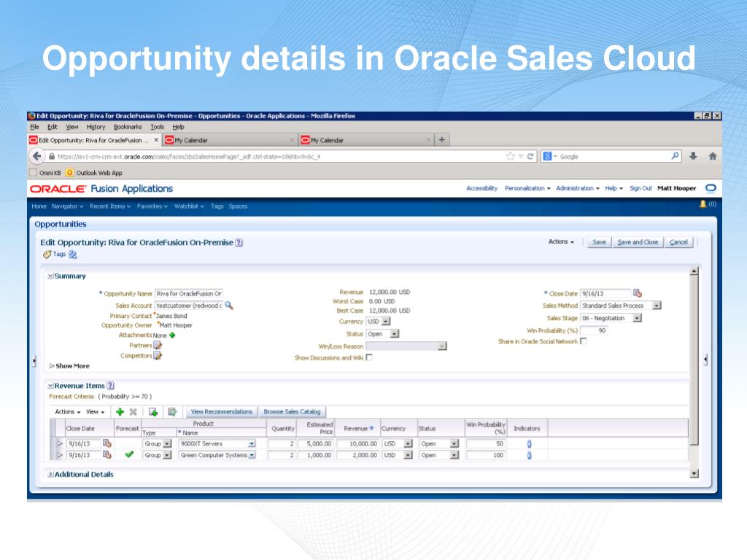Open the Sales Stage dropdown
Image resolution: width=747 pixels, height=560 pixels.
coord(637,318)
